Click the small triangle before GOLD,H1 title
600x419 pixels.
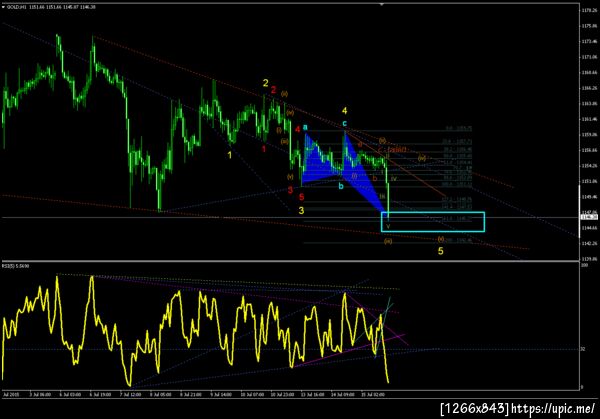pyautogui.click(x=3, y=7)
